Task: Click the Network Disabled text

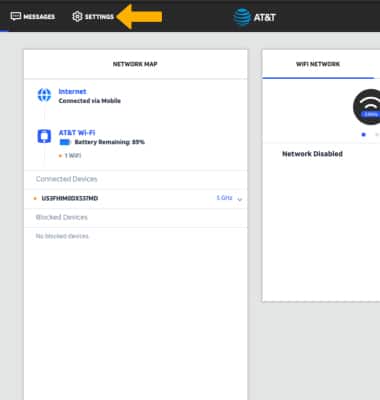Action: pos(312,154)
